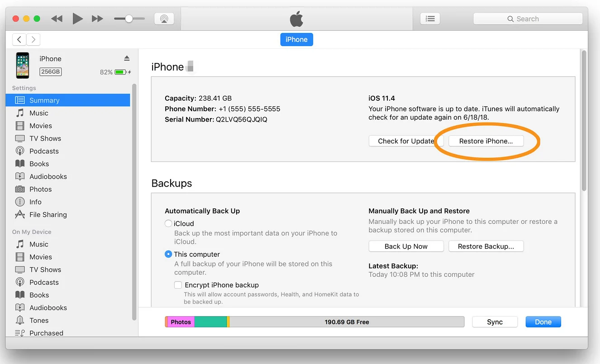Click the Apple logo in display area
The width and height of the screenshot is (600, 364).
(x=296, y=19)
